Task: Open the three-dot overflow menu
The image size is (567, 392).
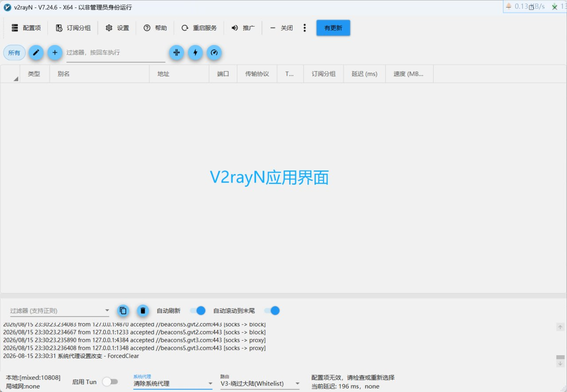Action: (305, 28)
